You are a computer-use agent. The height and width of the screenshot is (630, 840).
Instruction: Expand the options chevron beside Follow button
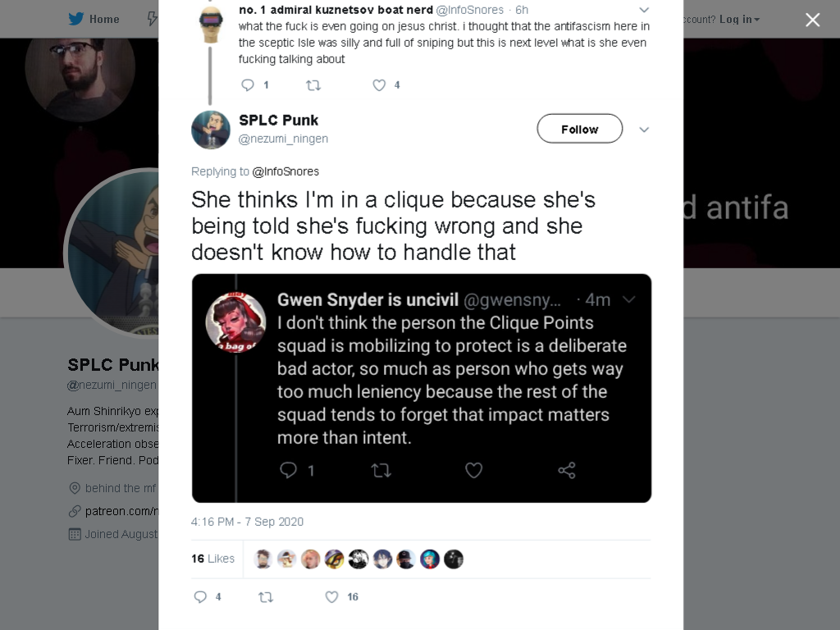click(644, 130)
